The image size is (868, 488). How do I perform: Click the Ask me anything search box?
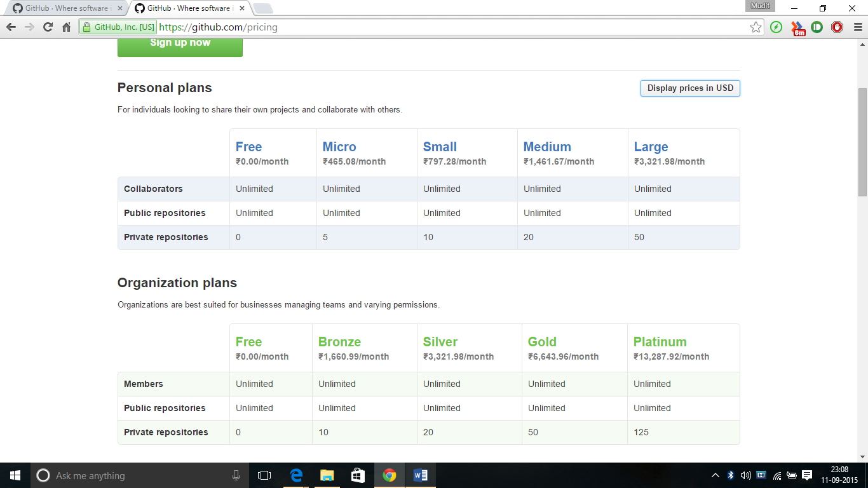[140, 475]
